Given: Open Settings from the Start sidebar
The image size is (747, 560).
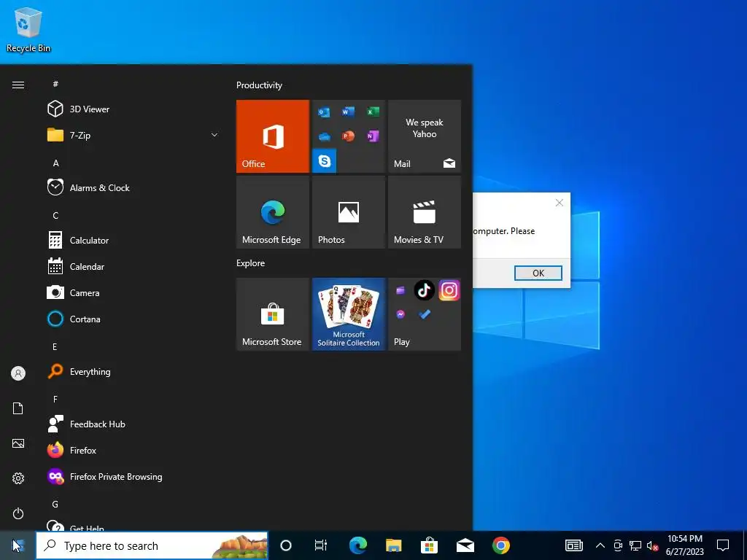Looking at the screenshot, I should 18,478.
